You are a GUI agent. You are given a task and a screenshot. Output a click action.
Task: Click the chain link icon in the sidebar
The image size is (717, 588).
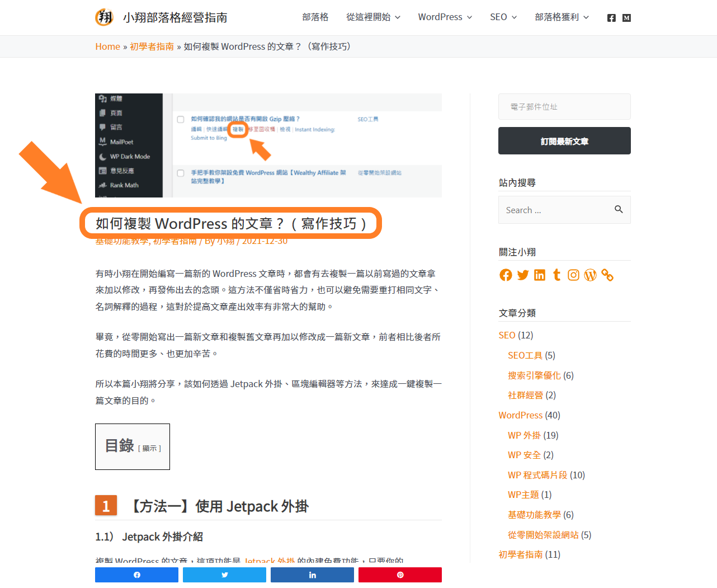click(x=607, y=275)
